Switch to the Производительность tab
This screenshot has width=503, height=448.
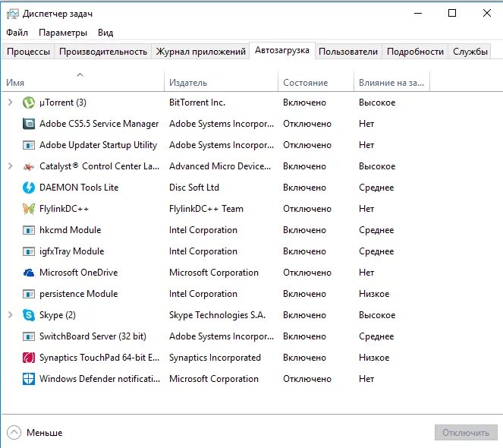click(x=103, y=52)
